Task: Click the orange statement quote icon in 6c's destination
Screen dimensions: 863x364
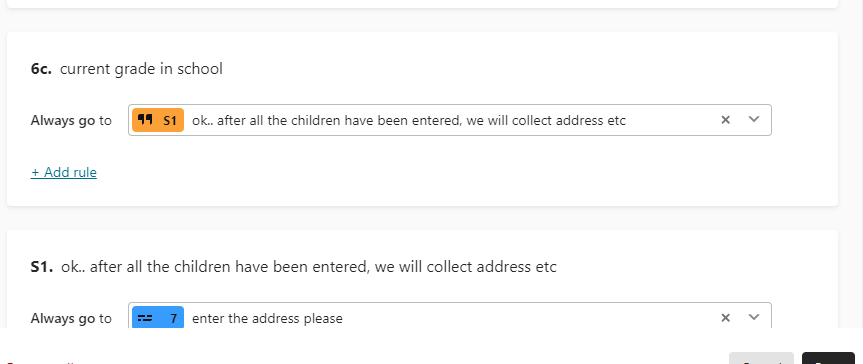Action: pos(145,119)
